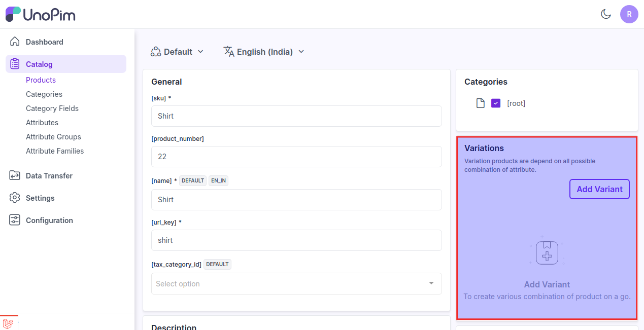Open the Default channel dropdown

coord(177,52)
